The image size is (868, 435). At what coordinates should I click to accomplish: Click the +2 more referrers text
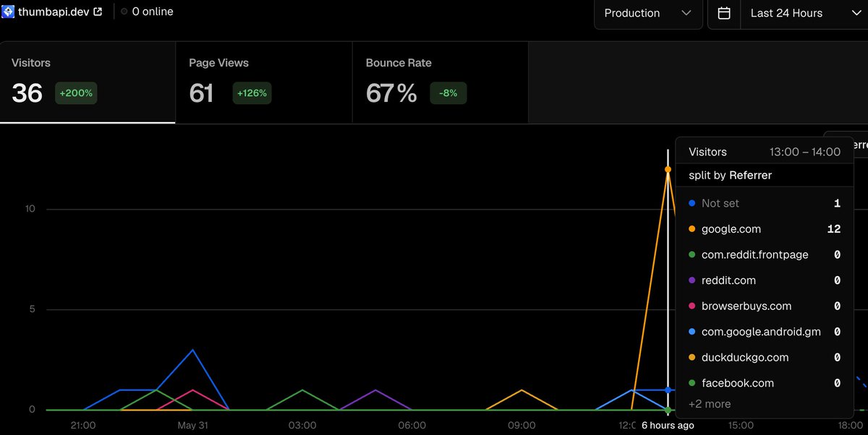(x=710, y=404)
